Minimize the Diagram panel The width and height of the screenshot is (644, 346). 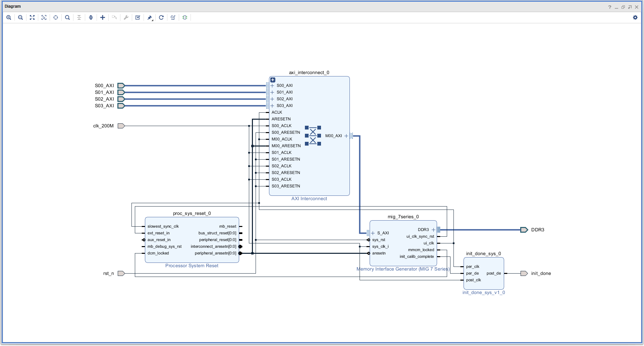[616, 7]
